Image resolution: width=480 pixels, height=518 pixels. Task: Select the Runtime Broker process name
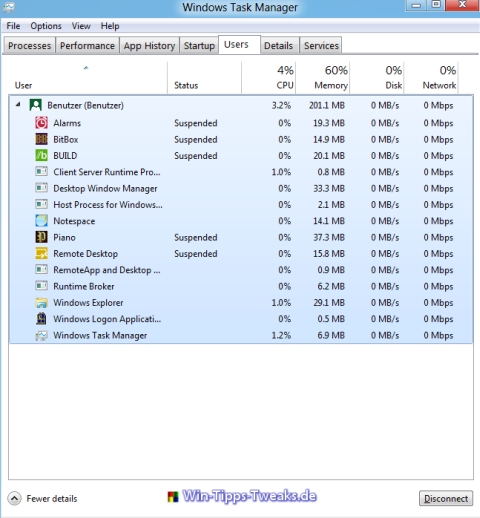[x=84, y=286]
